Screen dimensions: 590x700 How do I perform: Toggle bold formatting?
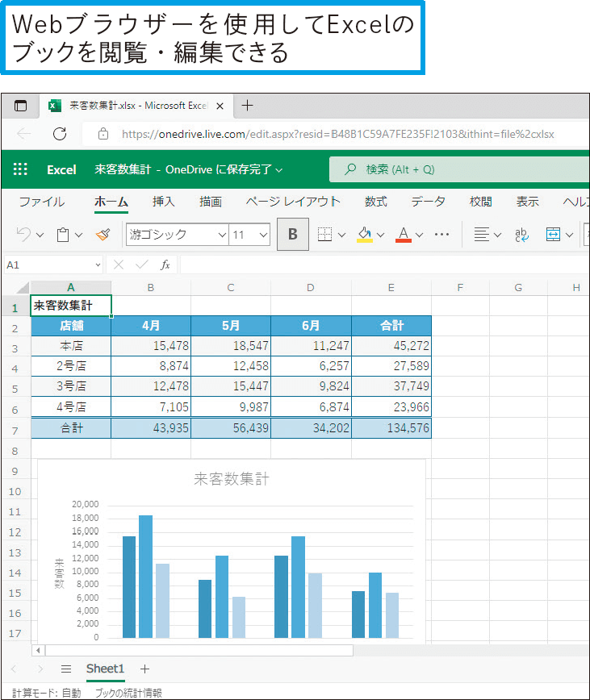coord(293,234)
